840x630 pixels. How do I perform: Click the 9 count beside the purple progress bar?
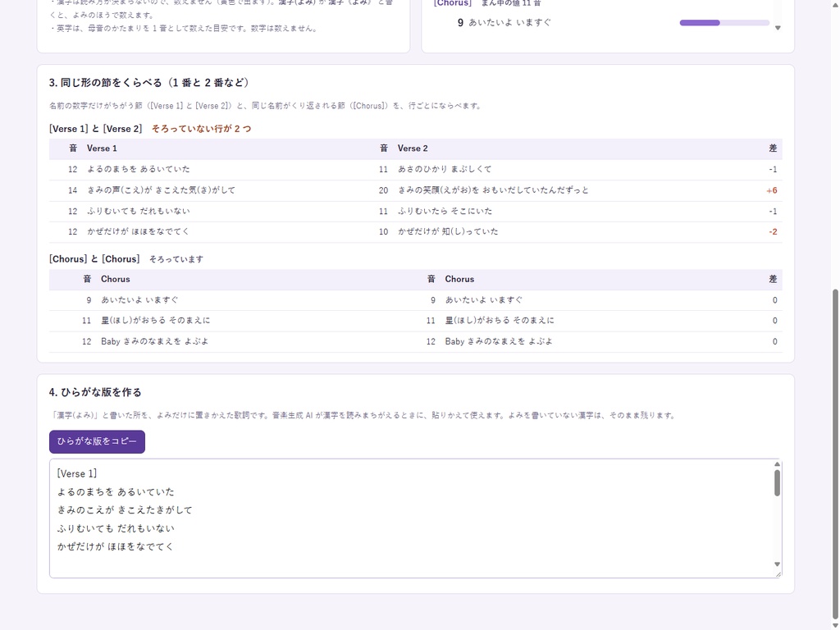click(x=460, y=22)
